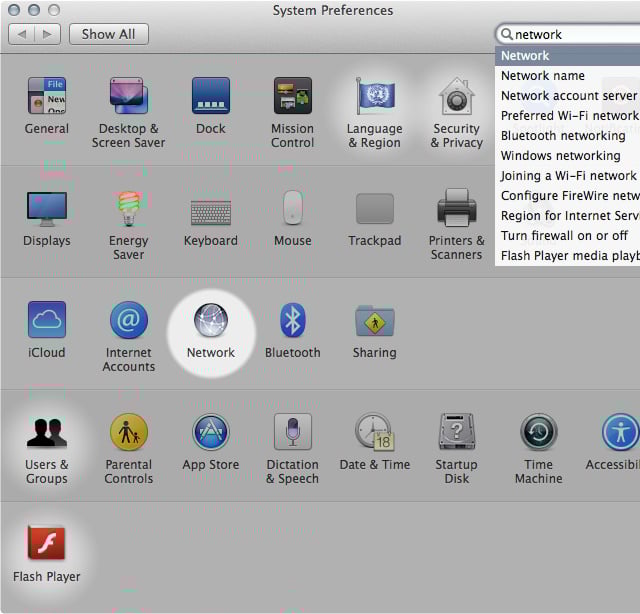Pick 'Joining a Wi-Fi network' suggestion

pos(567,176)
